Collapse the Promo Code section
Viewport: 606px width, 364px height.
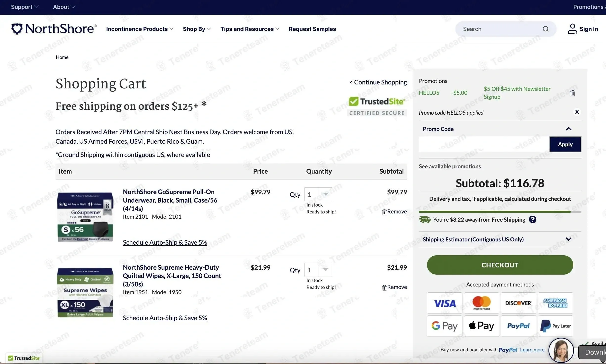click(568, 129)
